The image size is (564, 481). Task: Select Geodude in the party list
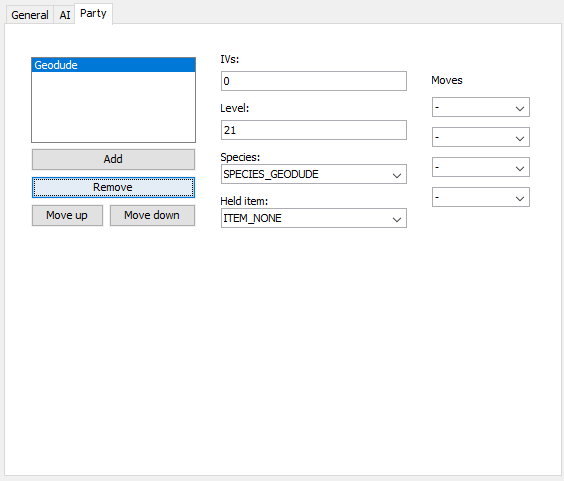(113, 65)
